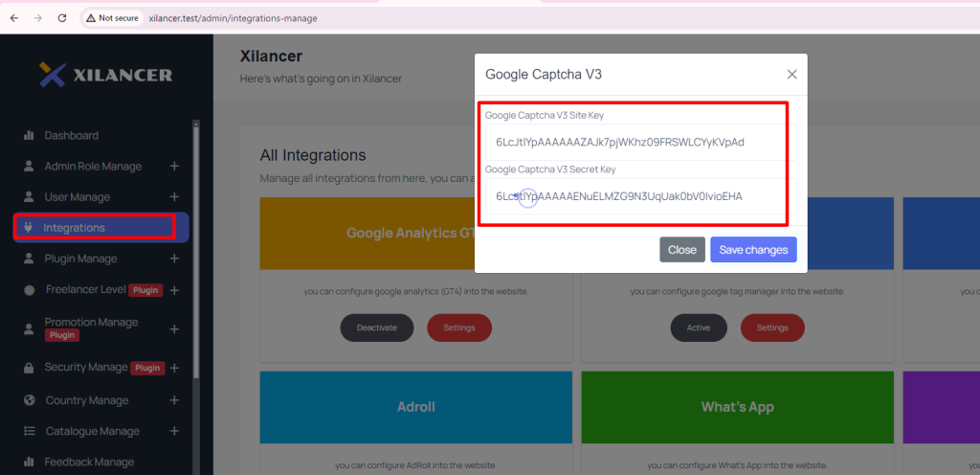Click the Google Captcha V3 dialog title
980x475 pixels.
(544, 75)
